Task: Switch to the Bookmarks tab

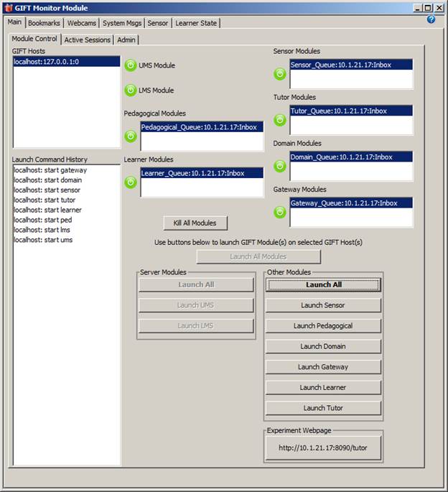Action: [x=44, y=23]
